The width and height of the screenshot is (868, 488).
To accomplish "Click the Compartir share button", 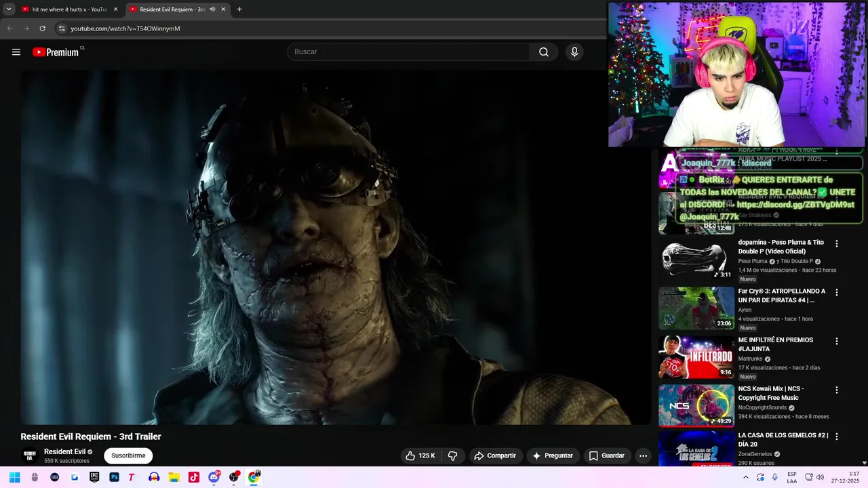I will click(495, 455).
